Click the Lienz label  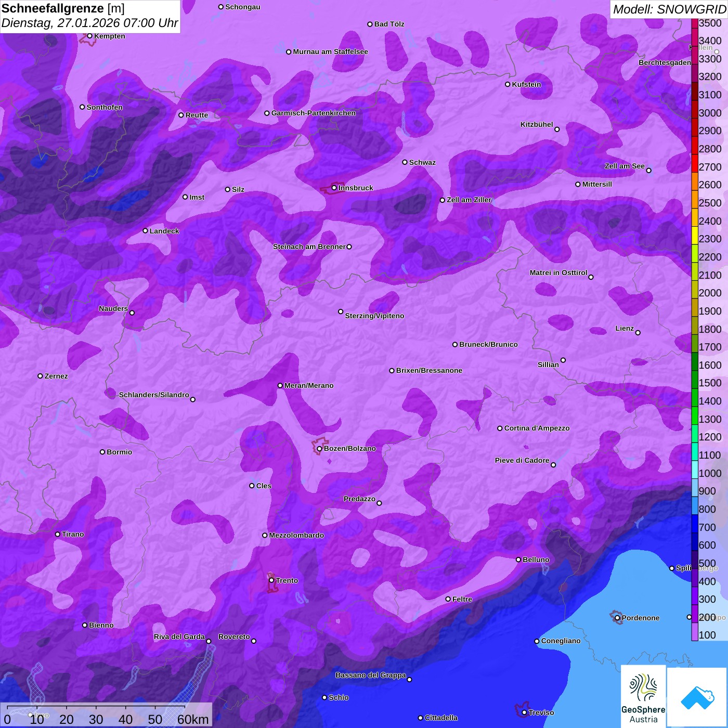tap(625, 328)
